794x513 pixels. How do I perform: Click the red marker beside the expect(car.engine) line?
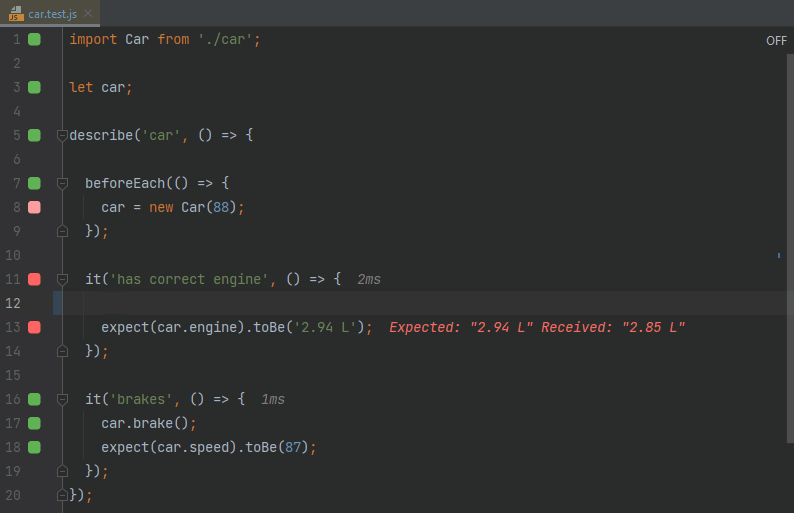click(34, 327)
